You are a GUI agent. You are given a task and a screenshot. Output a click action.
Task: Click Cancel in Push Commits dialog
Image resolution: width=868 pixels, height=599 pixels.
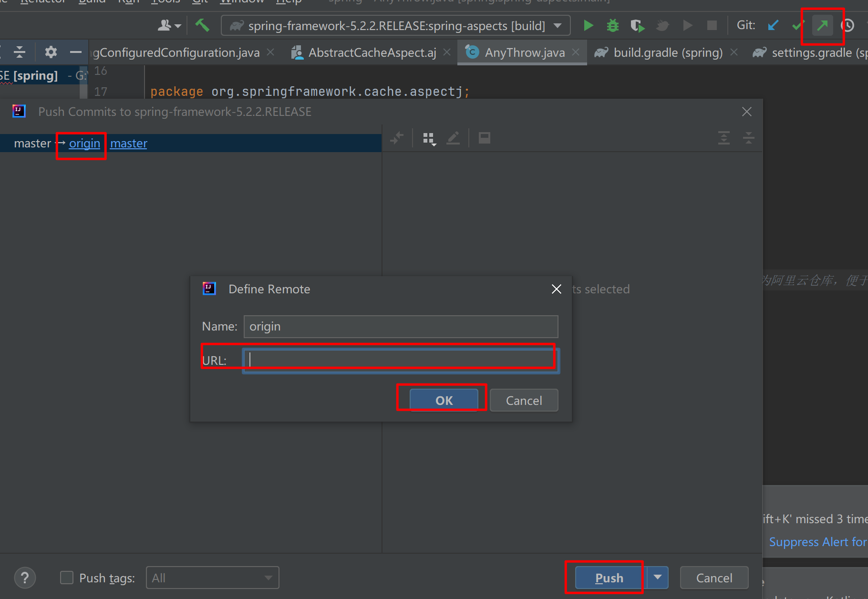point(714,578)
